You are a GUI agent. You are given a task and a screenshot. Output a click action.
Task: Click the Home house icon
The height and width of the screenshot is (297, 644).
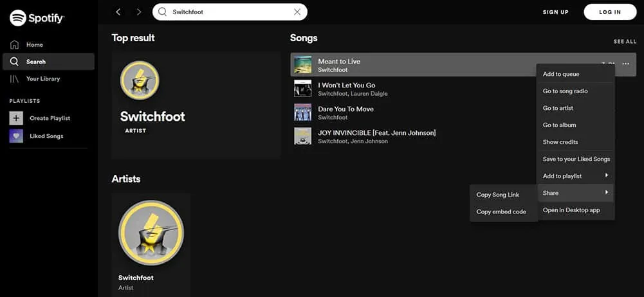[14, 45]
